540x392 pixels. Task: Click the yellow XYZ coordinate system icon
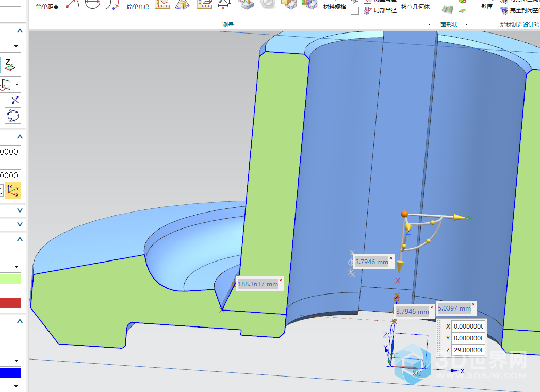(13, 190)
